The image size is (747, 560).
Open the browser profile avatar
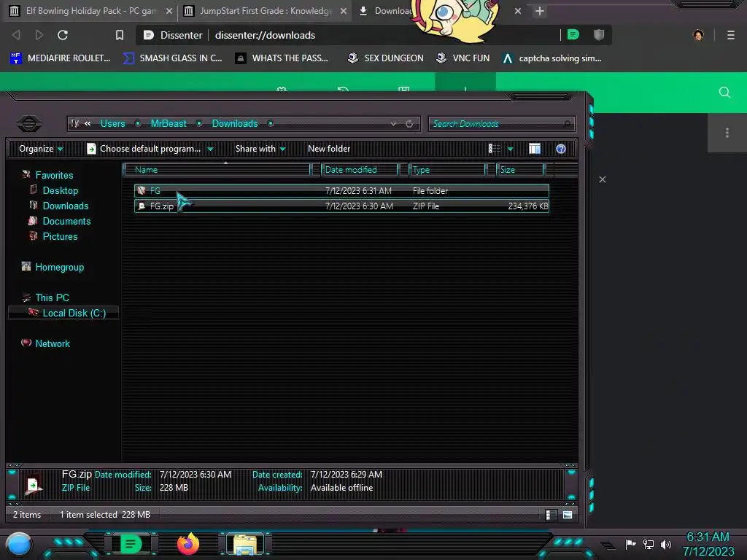(698, 35)
